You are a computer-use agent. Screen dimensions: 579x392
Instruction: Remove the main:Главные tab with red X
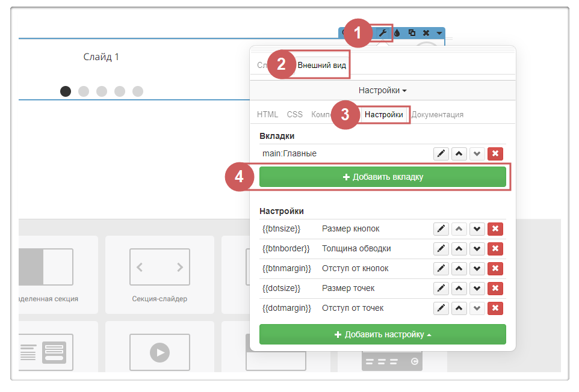tap(495, 154)
